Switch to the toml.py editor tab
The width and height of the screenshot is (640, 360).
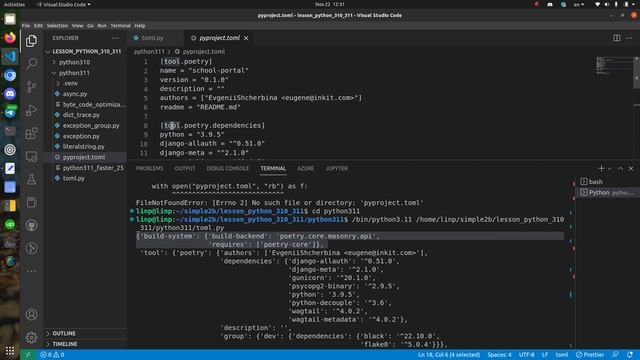point(152,38)
